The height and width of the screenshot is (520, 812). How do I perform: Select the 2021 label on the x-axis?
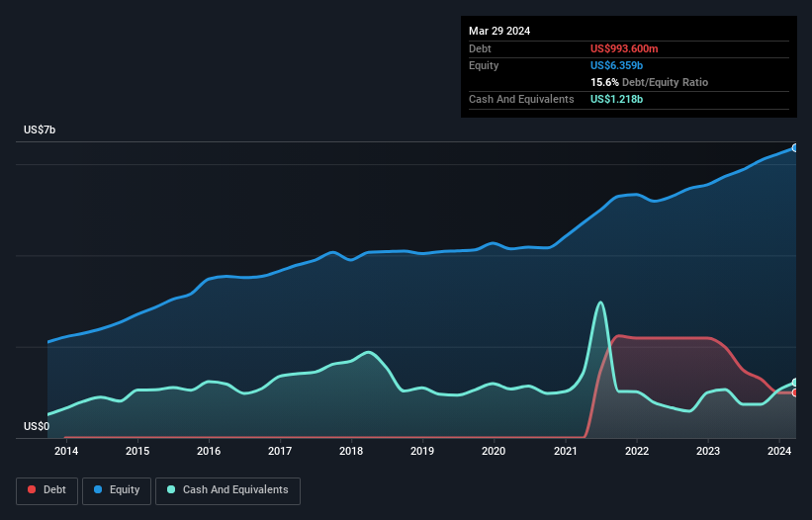[565, 451]
